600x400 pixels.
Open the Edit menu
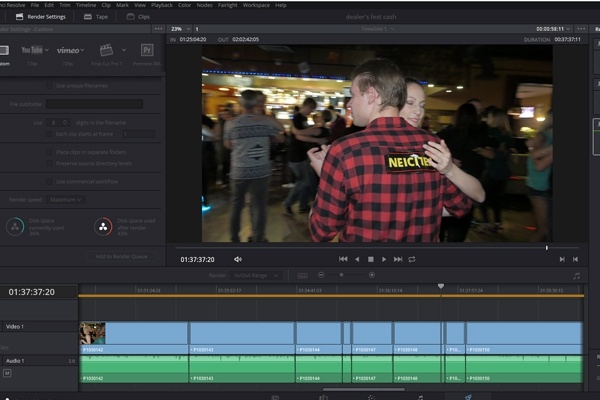pos(49,5)
